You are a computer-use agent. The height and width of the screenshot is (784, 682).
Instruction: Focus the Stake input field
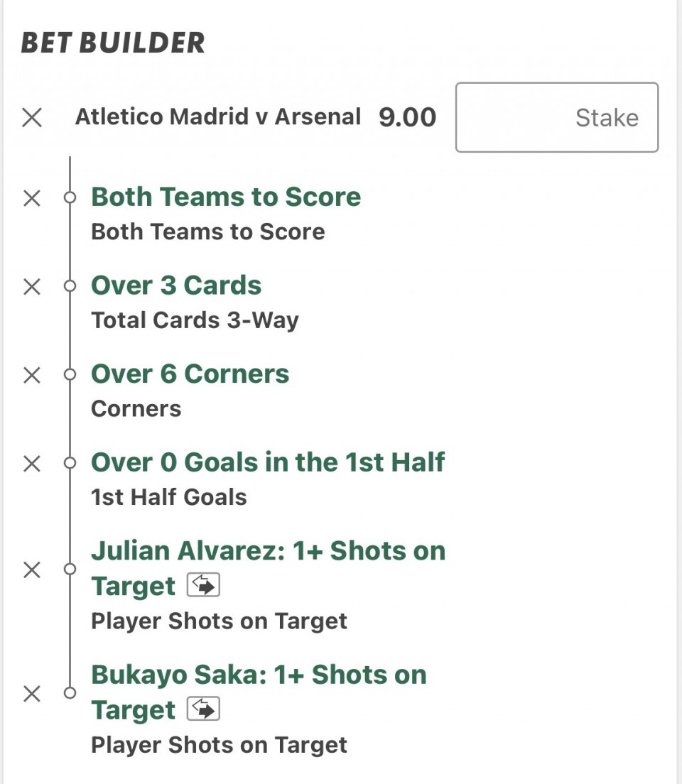tap(556, 117)
